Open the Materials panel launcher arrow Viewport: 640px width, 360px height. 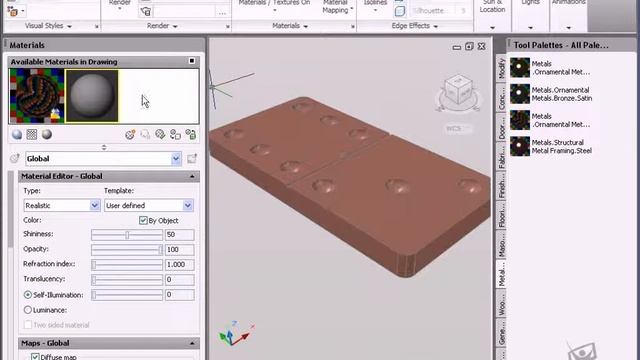[353, 27]
